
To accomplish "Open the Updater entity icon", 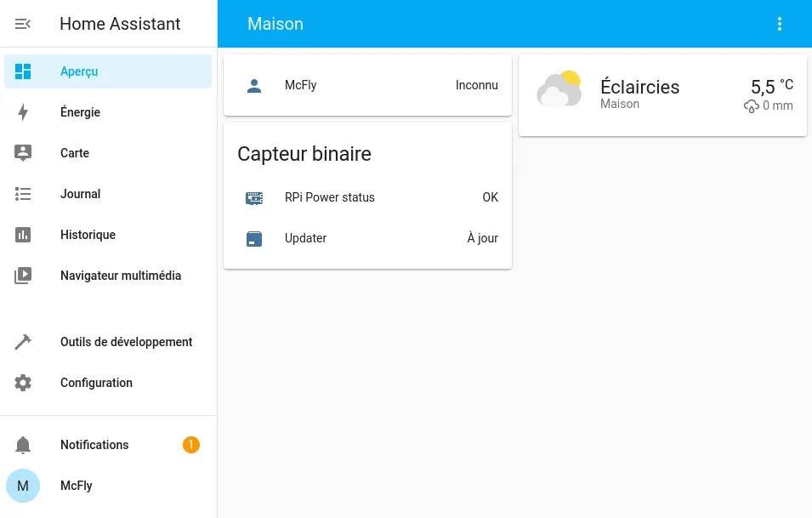I will pos(253,238).
